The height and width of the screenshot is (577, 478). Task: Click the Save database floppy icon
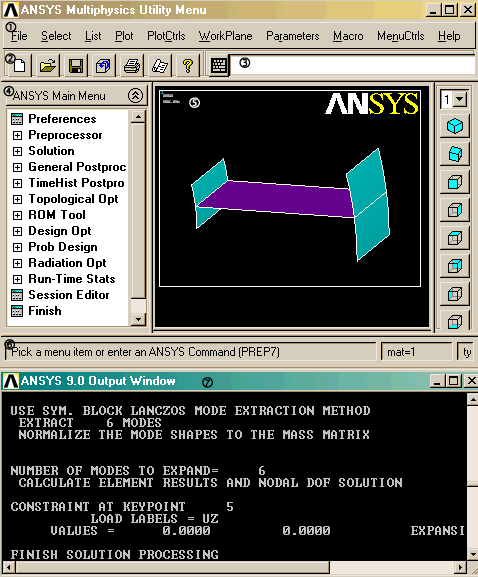76,66
